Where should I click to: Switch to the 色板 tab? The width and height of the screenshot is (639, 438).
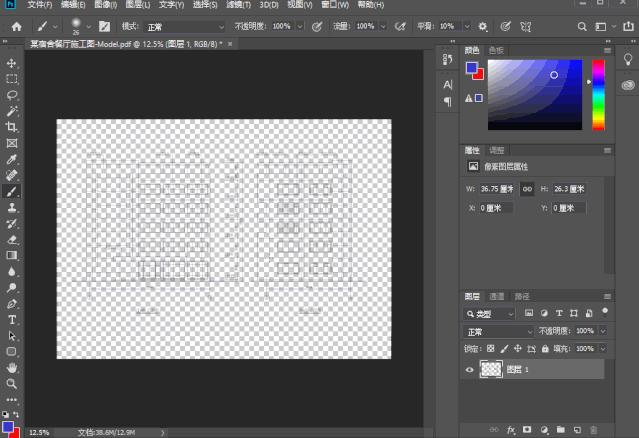(497, 50)
